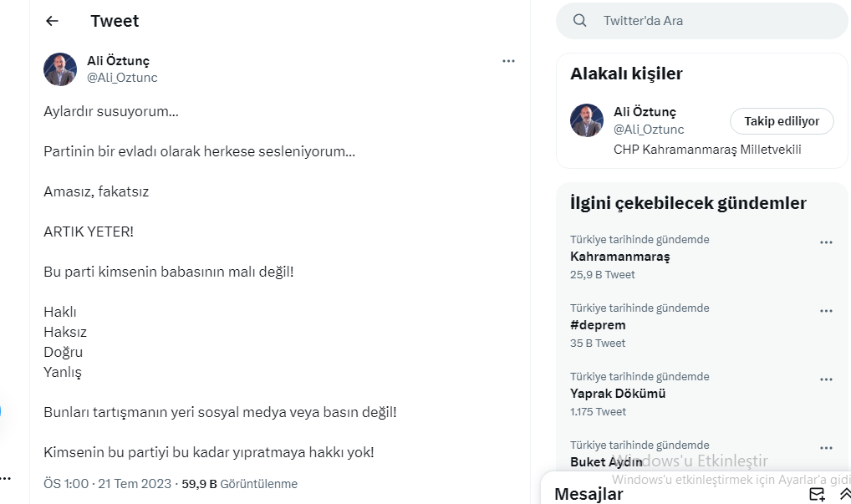851x504 pixels.
Task: Open the Kahramanmaraş trending topic
Action: (x=620, y=257)
